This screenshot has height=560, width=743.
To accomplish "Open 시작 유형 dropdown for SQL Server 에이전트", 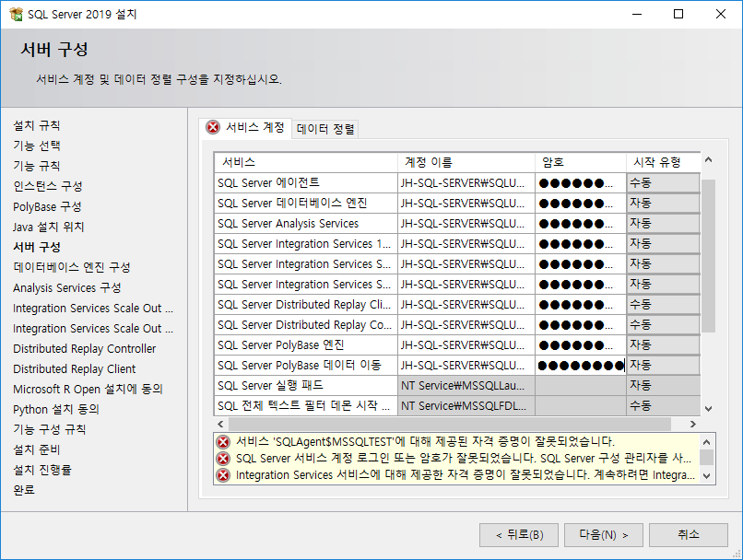I will [x=664, y=182].
